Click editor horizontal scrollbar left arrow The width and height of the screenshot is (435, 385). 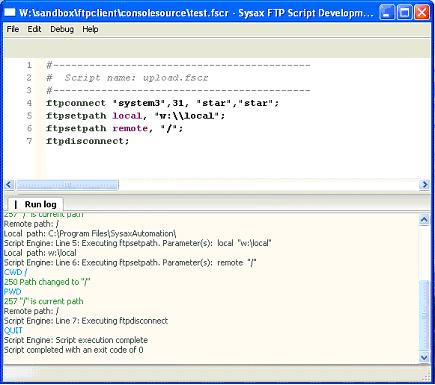[9, 184]
